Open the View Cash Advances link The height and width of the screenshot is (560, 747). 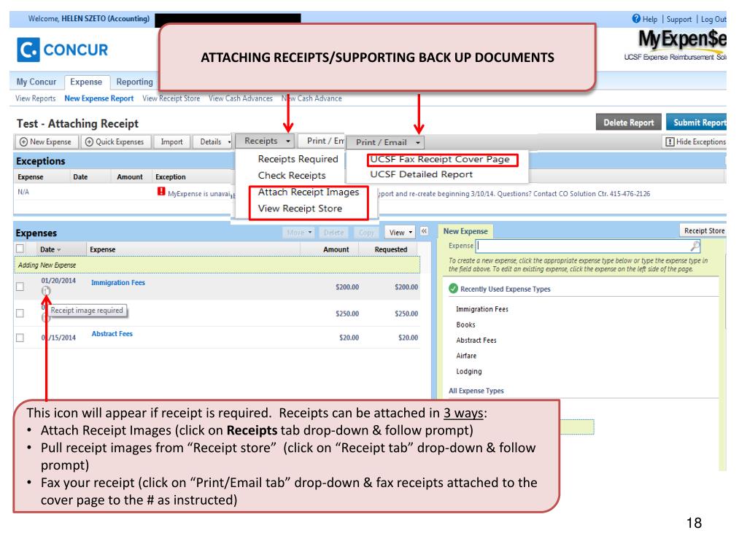pos(241,98)
